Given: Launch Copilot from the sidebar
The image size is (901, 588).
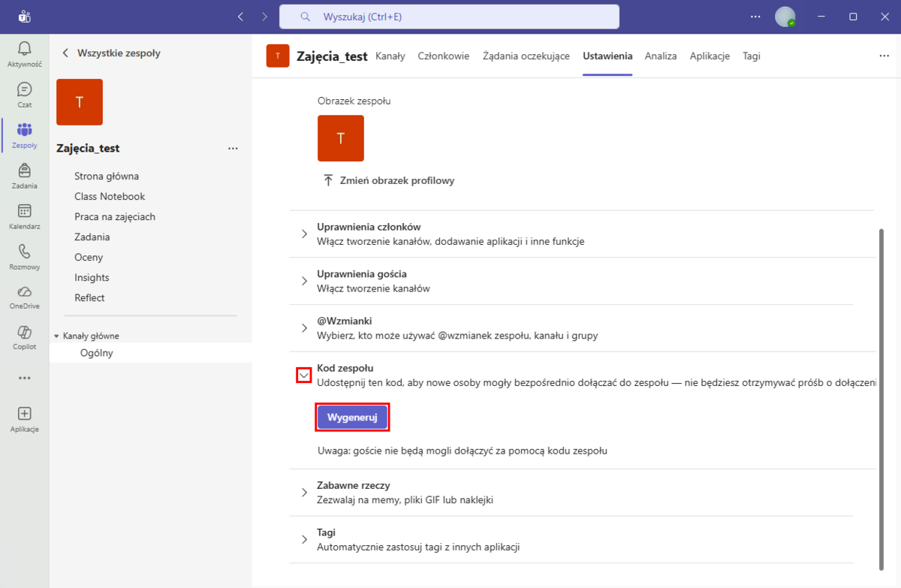Looking at the screenshot, I should point(24,333).
